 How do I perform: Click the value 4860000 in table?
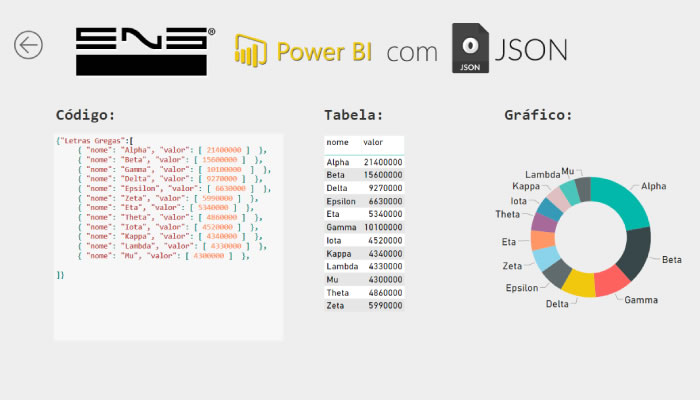(x=385, y=293)
